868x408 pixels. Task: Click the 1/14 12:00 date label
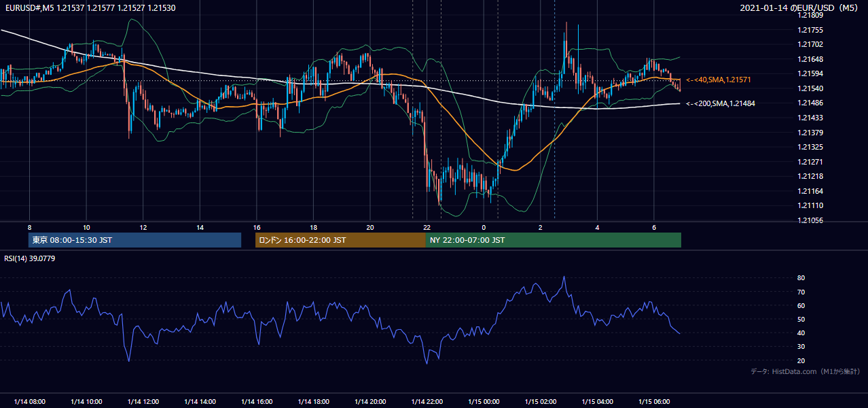(x=143, y=401)
